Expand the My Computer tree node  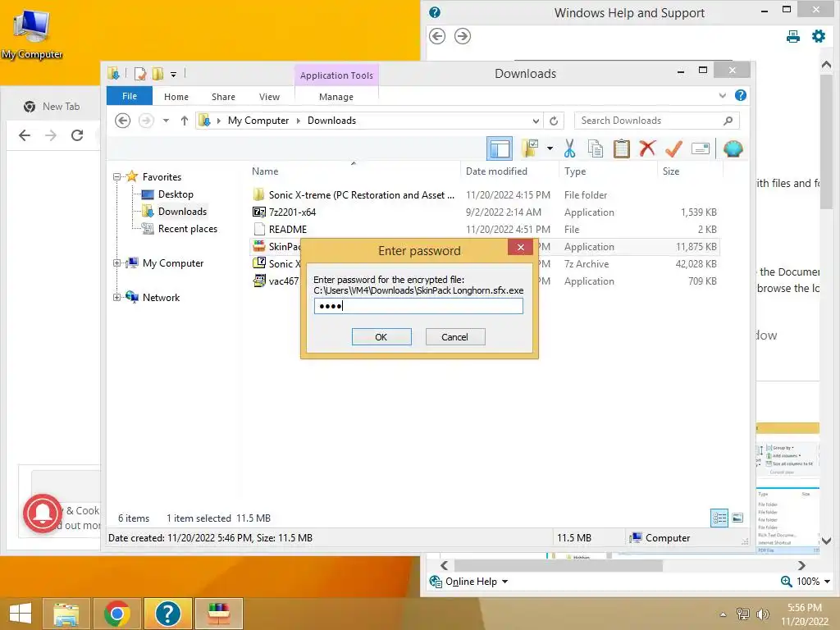point(116,263)
